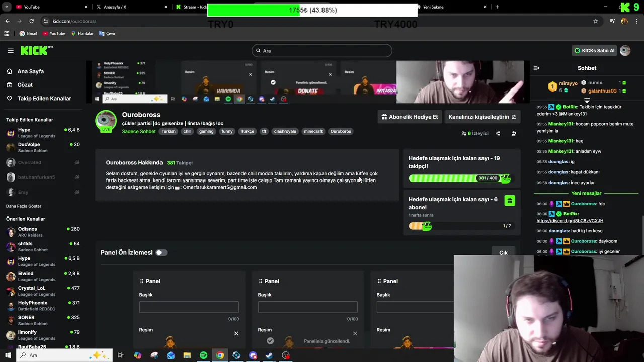644x362 pixels.
Task: Open DucVolpe channel in sidebar
Action: 43,147
